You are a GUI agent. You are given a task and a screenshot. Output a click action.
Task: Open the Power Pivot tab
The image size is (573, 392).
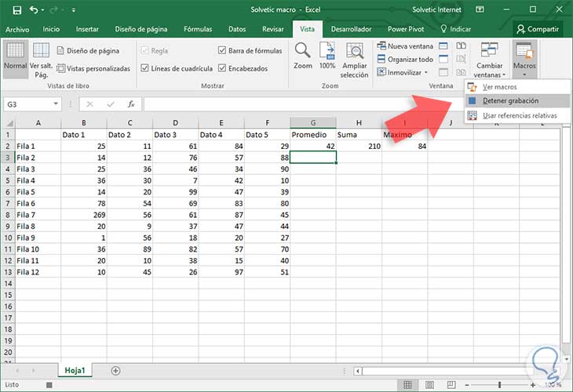pos(406,29)
